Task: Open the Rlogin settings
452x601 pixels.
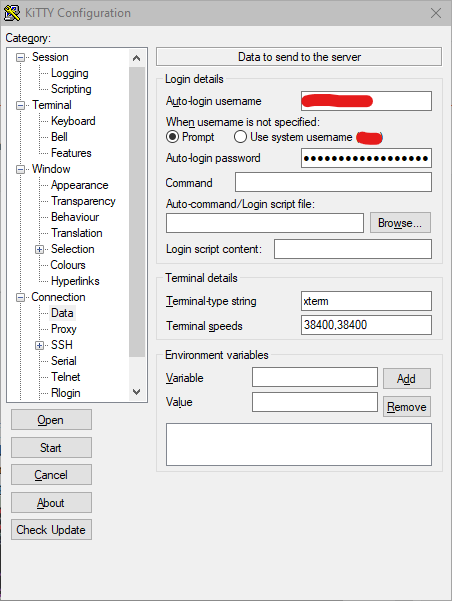Action: pyautogui.click(x=66, y=393)
